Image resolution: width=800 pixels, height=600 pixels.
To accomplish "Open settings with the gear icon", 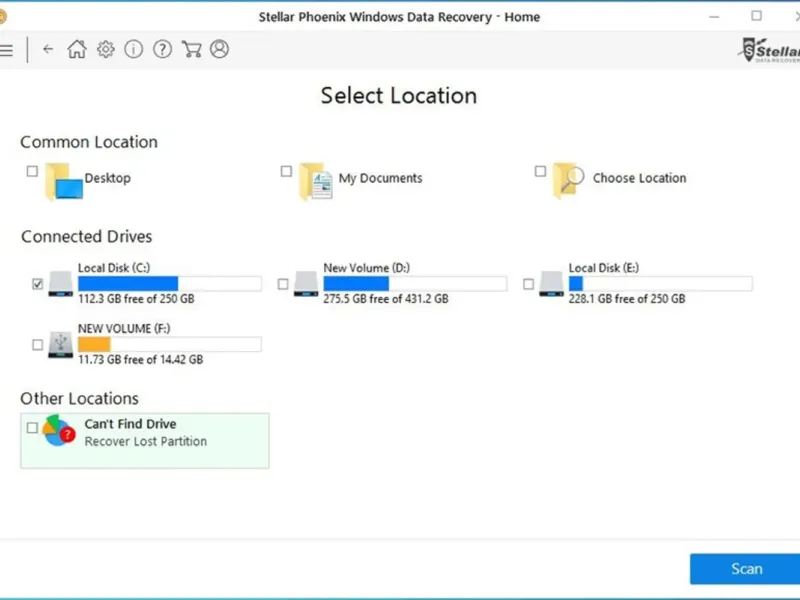I will pyautogui.click(x=105, y=49).
